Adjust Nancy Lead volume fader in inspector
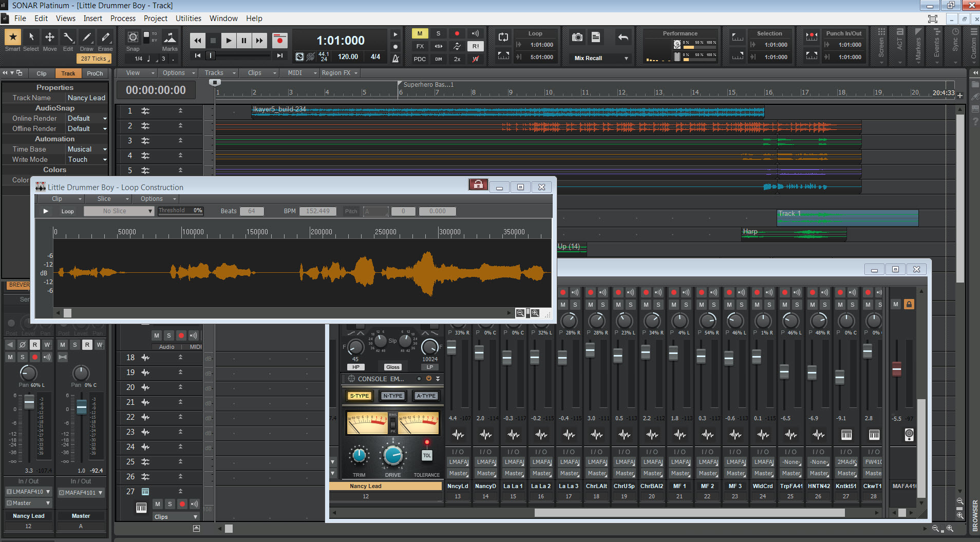This screenshot has height=542, width=980. [x=29, y=402]
